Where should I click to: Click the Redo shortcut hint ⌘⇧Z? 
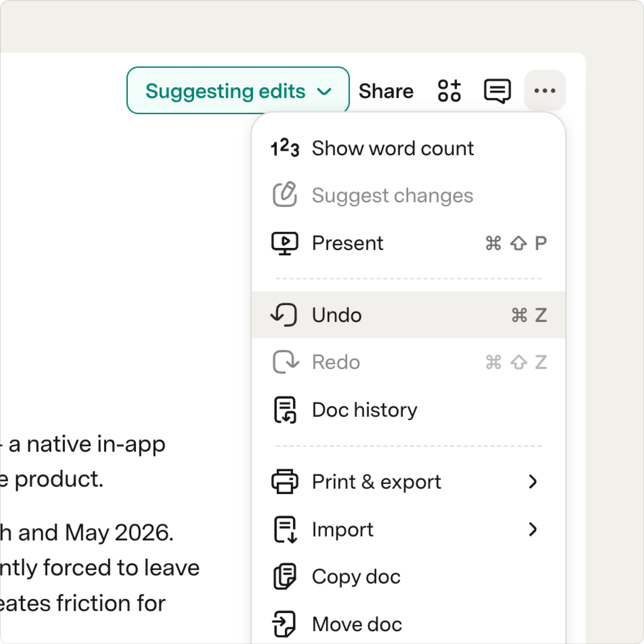click(516, 362)
